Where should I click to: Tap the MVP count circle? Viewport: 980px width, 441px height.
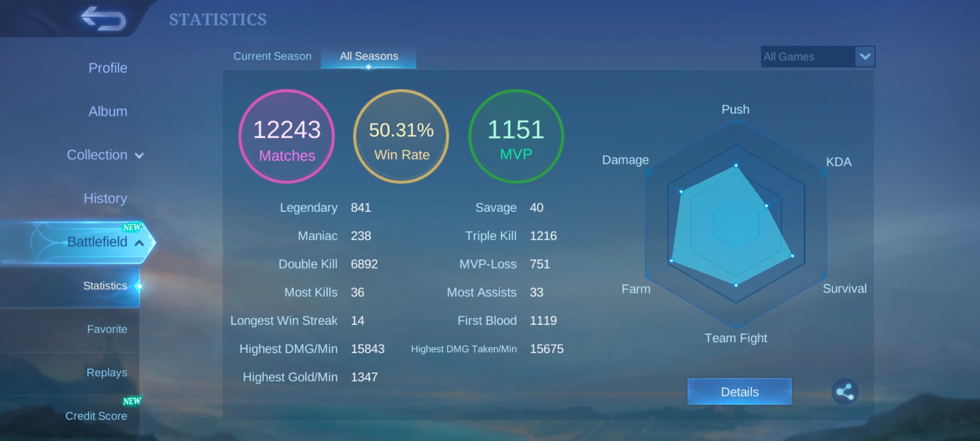coord(516,136)
